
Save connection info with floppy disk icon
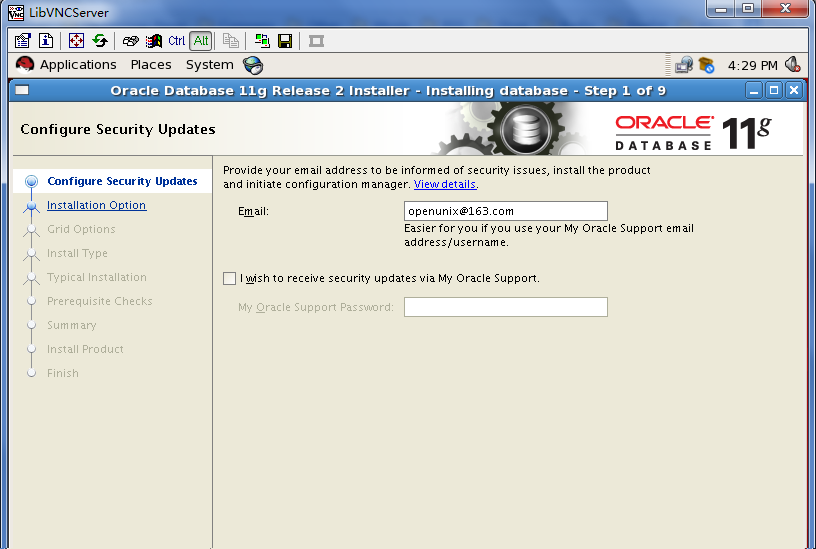tap(285, 41)
